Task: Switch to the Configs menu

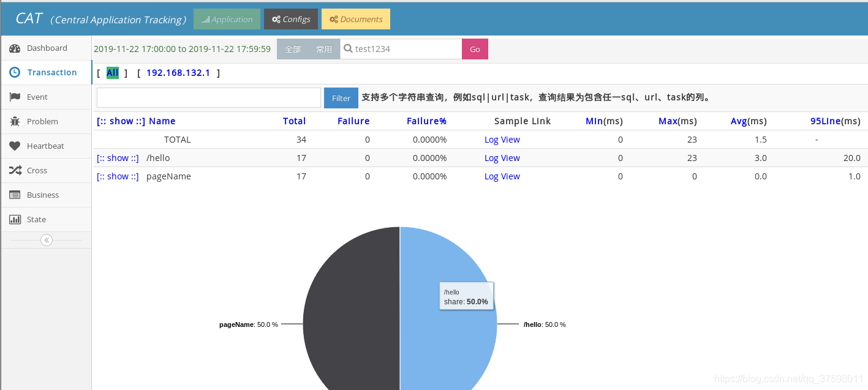Action: point(290,18)
